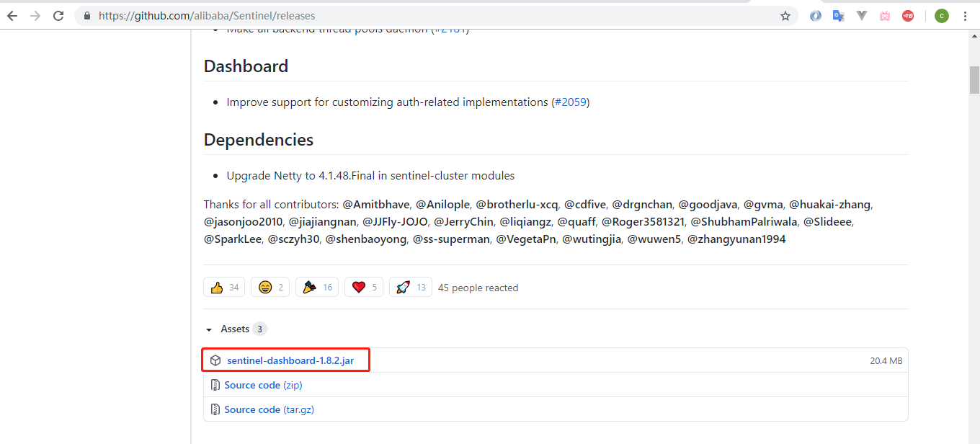React with laugh emoji
Image resolution: width=980 pixels, height=444 pixels.
(x=270, y=287)
